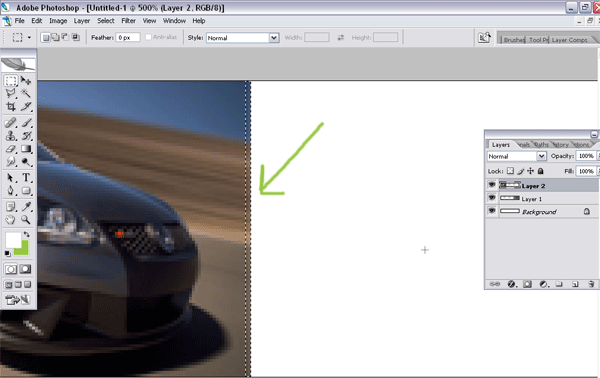600x378 pixels.
Task: Select the Crop tool
Action: (x=11, y=106)
